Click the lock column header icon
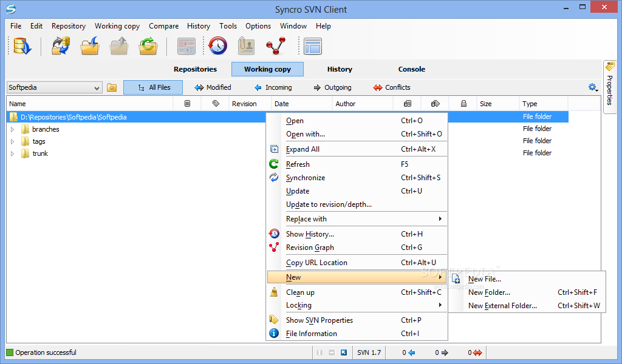622x364 pixels. (x=463, y=103)
